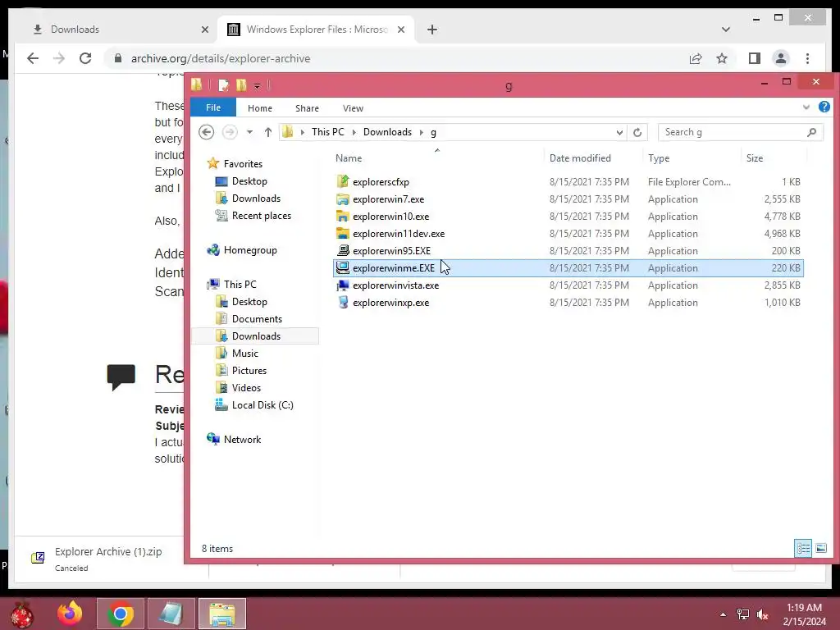Show hidden tray icons
Image resolution: width=840 pixels, height=630 pixels.
[x=723, y=614]
